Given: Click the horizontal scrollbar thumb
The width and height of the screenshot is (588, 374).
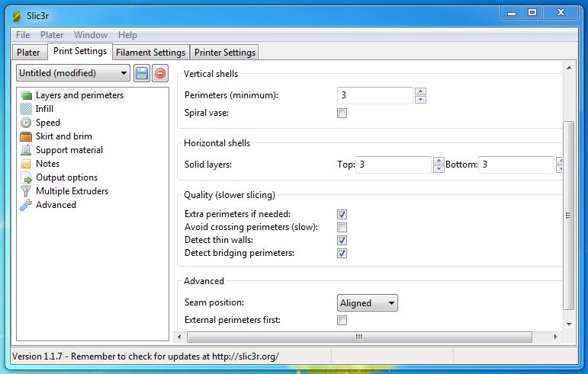Looking at the screenshot, I should [359, 337].
